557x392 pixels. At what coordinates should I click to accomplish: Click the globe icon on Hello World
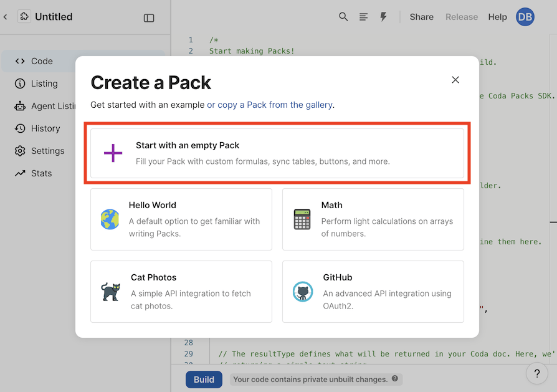pyautogui.click(x=110, y=219)
